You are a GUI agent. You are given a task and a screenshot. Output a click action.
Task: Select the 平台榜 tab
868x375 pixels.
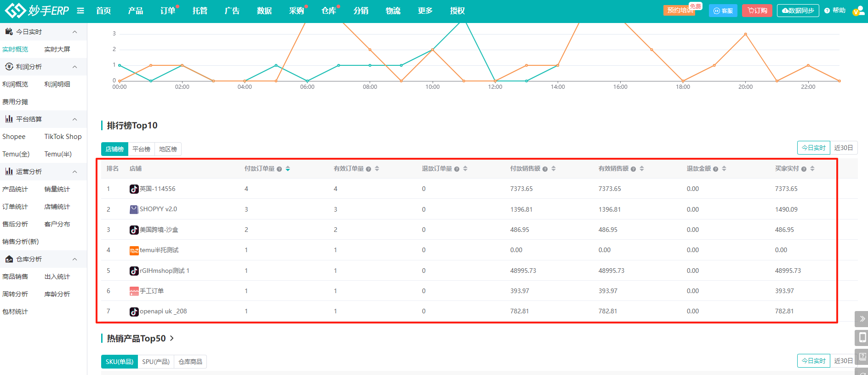pyautogui.click(x=141, y=149)
